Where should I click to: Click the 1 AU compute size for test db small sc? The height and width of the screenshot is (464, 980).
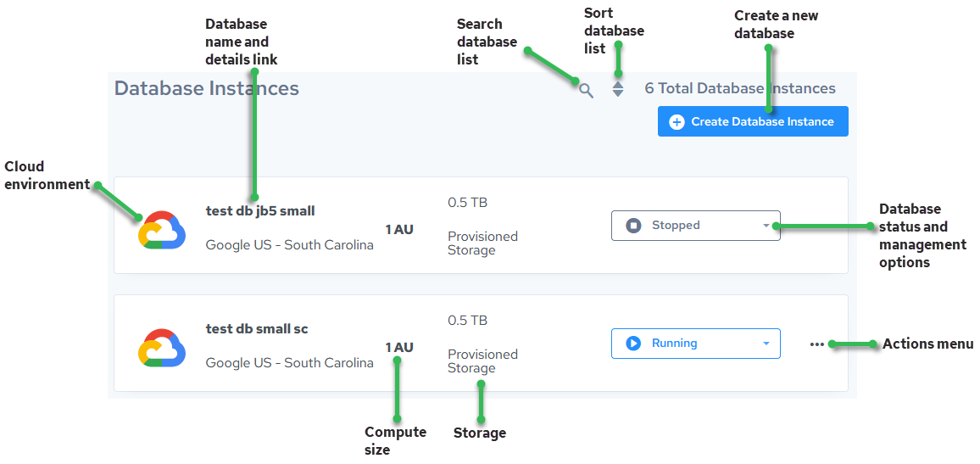pyautogui.click(x=399, y=347)
